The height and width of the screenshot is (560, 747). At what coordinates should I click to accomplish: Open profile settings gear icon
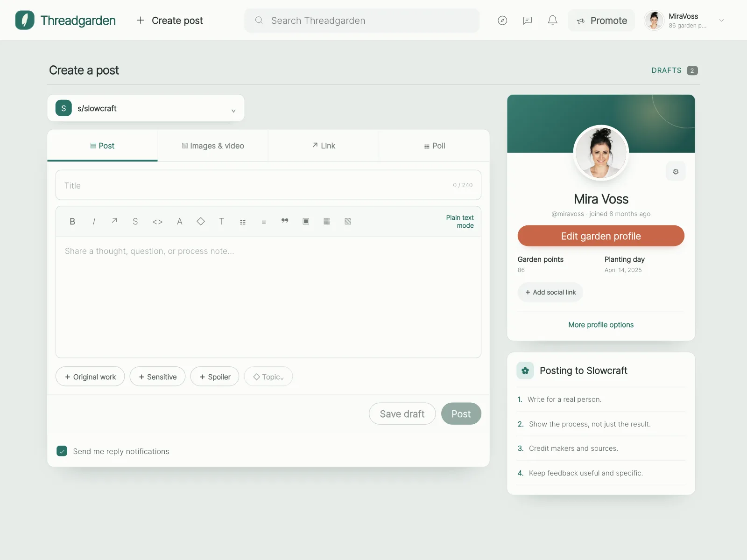(676, 172)
